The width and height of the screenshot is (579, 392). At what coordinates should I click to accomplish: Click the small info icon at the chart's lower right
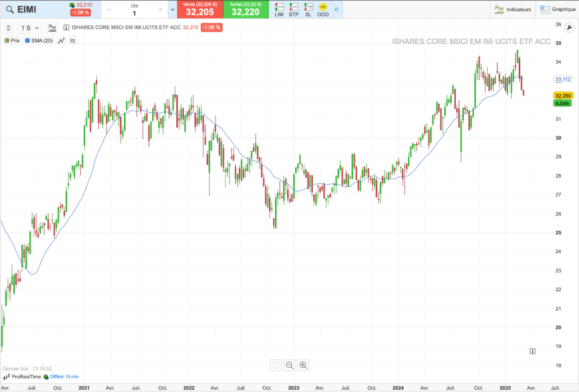[x=533, y=351]
